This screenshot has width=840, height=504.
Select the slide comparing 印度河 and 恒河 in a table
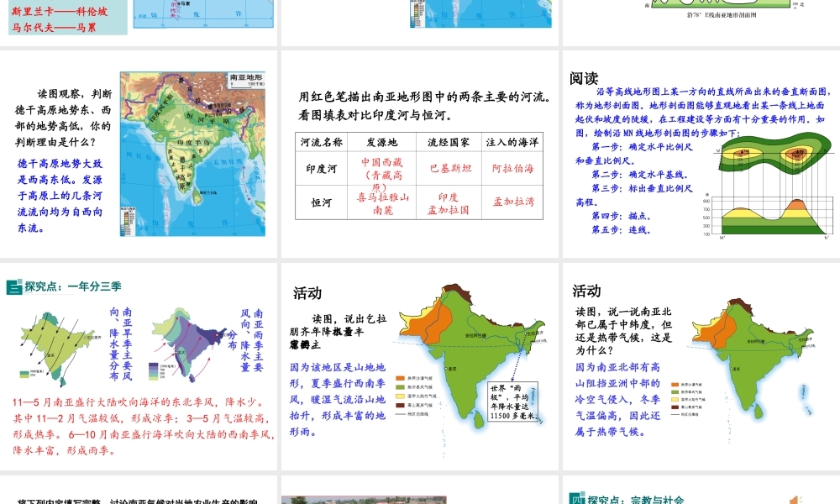pyautogui.click(x=419, y=154)
